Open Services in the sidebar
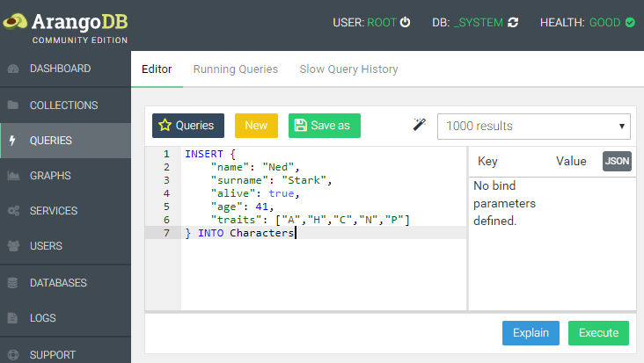Screen dimensions: 644x363 click(53, 211)
